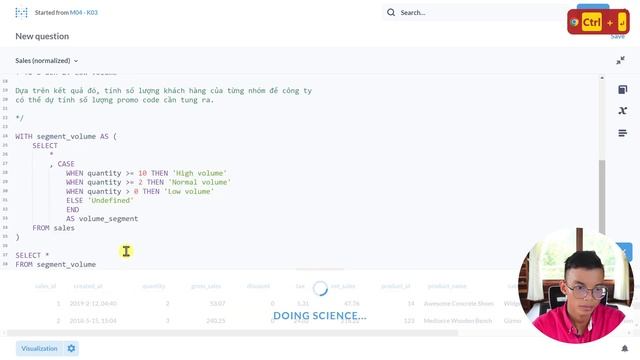Image resolution: width=640 pixels, height=360 pixels.
Task: Open visualization settings gear
Action: 71,349
